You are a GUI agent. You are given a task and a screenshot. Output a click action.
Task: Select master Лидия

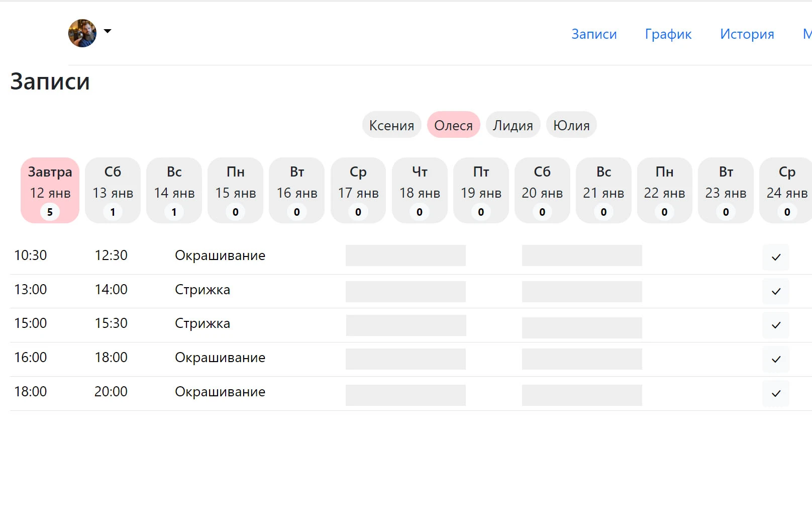click(x=513, y=125)
